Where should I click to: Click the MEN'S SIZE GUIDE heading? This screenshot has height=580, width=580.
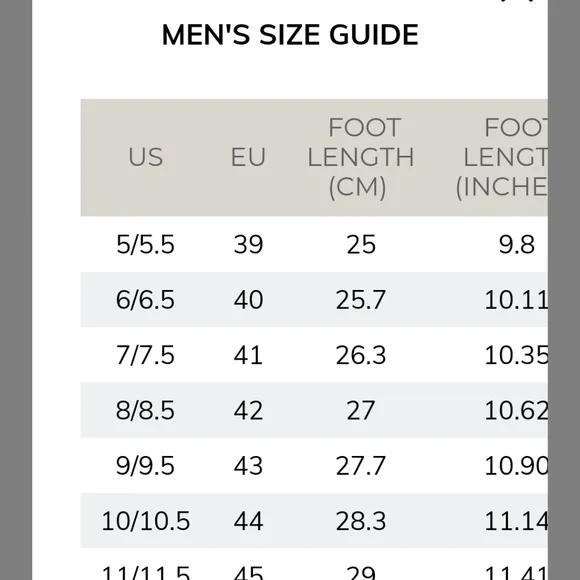[x=290, y=35]
